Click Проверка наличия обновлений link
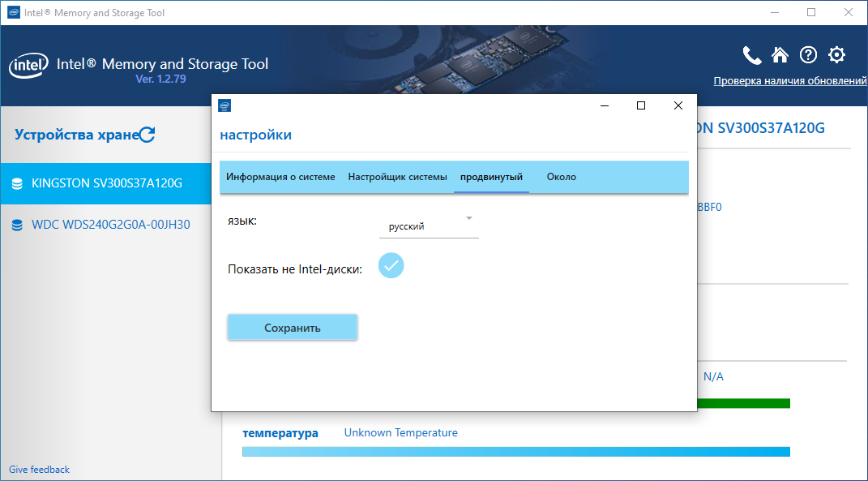The height and width of the screenshot is (481, 868). 790,81
